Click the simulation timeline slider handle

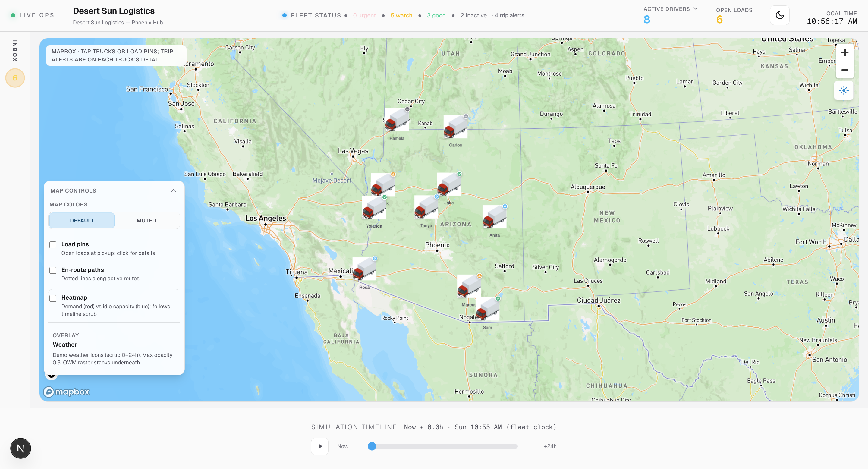click(x=372, y=446)
